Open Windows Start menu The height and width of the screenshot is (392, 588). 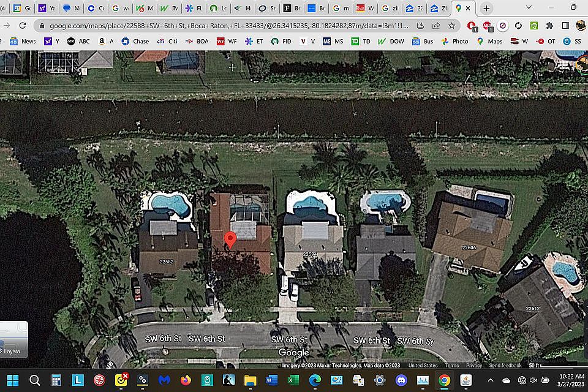13,380
